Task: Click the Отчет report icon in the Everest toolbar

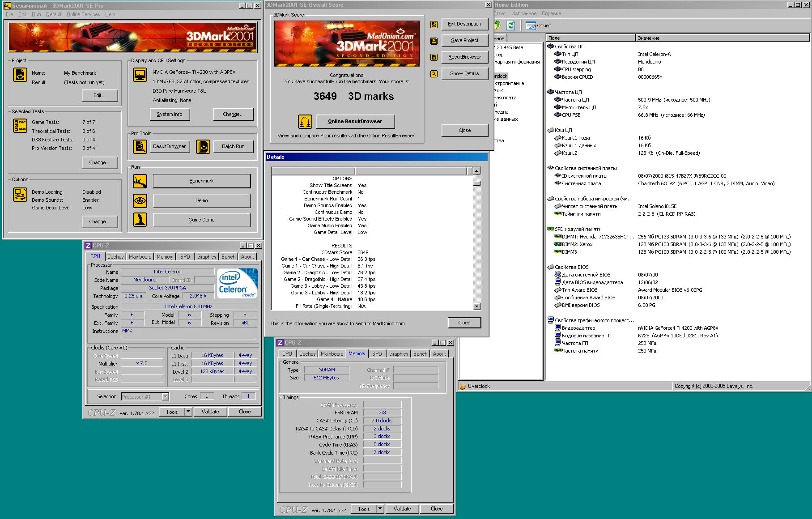Action: [x=531, y=26]
